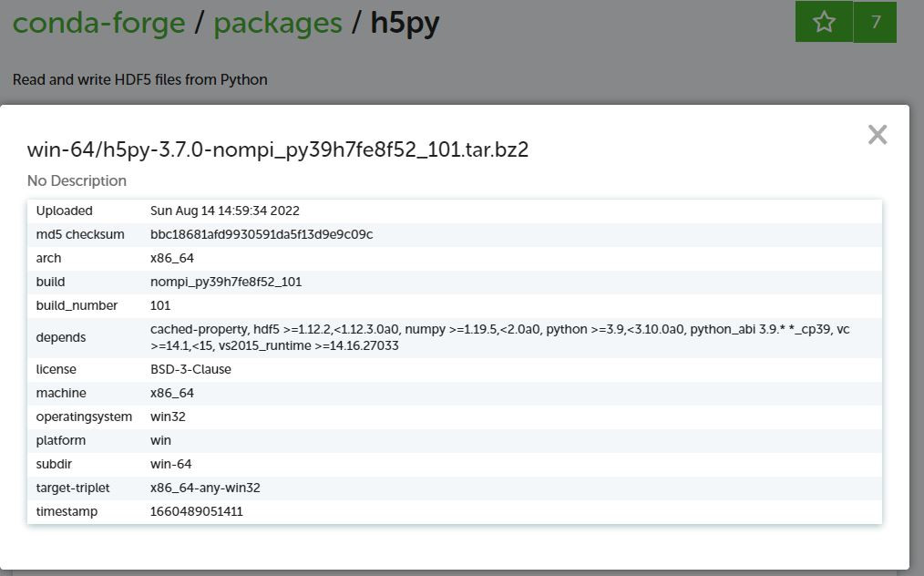Click the operatingsystem value win32
This screenshot has width=924, height=576.
(167, 417)
